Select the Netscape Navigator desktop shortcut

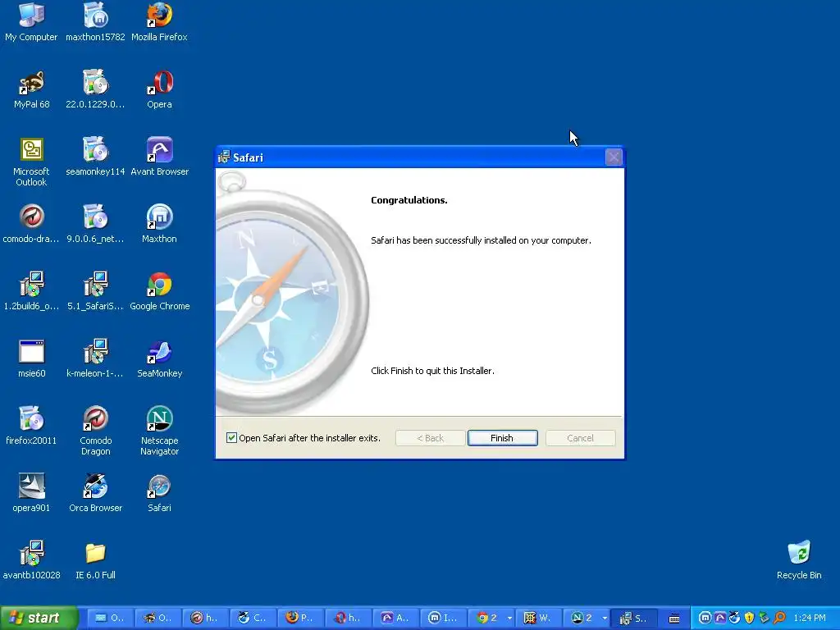click(159, 431)
